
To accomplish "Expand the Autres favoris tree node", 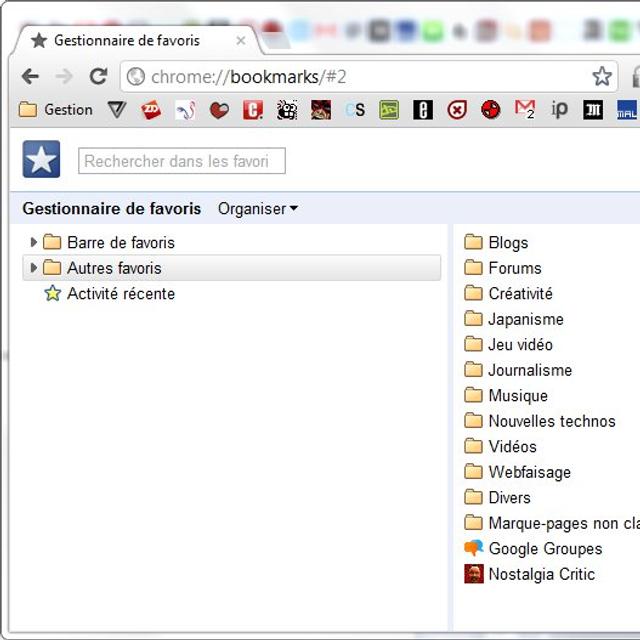I will 34,268.
